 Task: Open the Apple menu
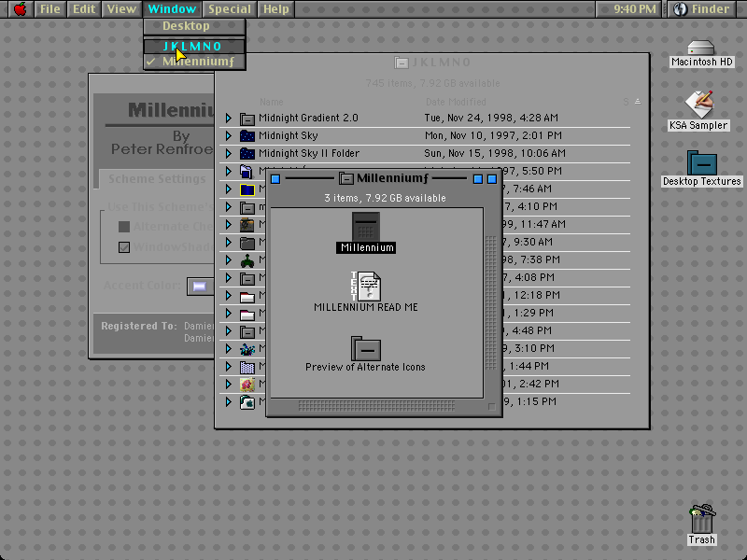pyautogui.click(x=20, y=9)
